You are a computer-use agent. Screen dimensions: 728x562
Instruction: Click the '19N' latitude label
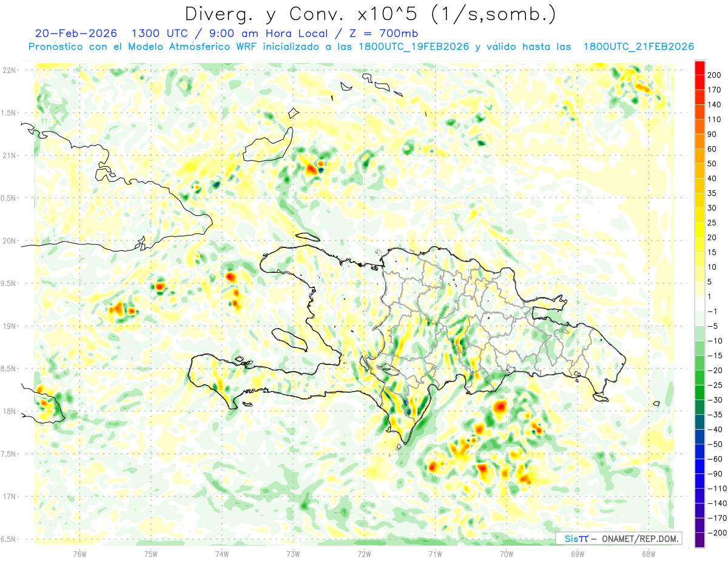click(x=8, y=326)
